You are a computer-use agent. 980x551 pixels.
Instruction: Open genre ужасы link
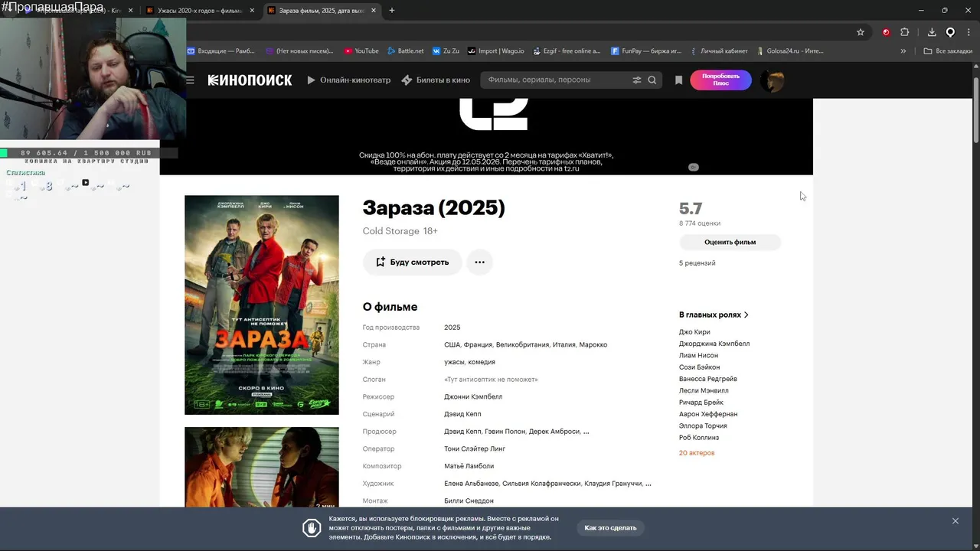pos(454,362)
